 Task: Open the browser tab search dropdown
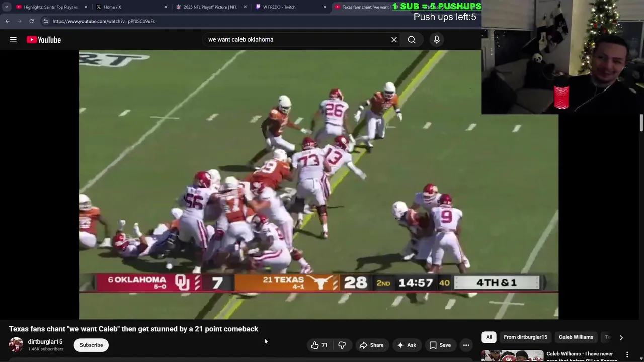(x=7, y=7)
